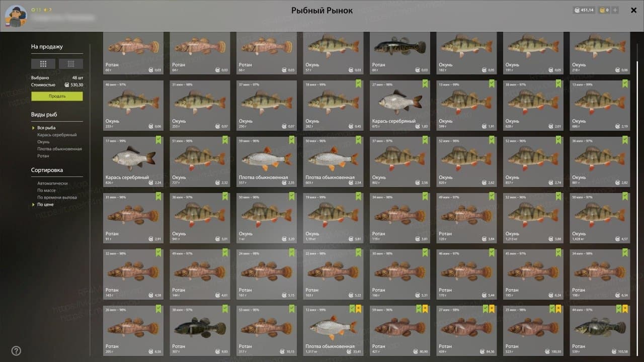Open help via the question mark icon
Image resolution: width=644 pixels, height=362 pixels.
pos(16,351)
